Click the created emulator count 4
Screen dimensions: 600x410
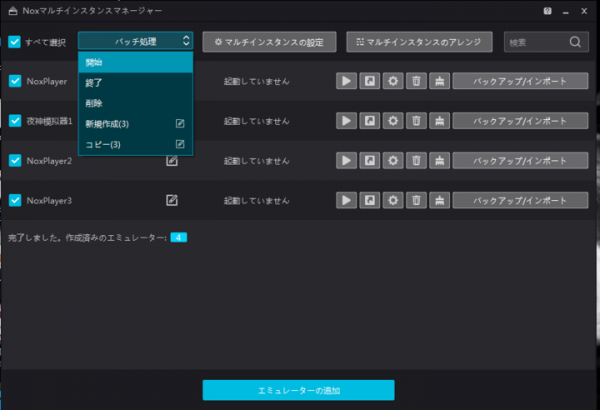click(179, 238)
